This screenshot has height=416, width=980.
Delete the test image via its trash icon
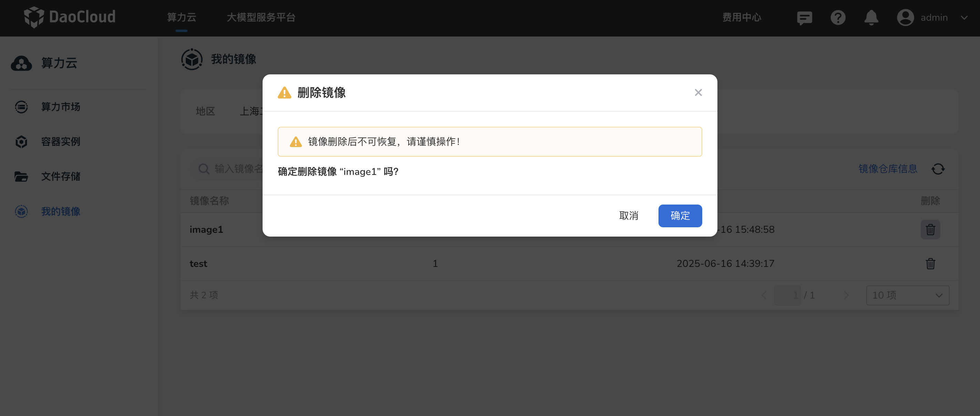click(930, 263)
